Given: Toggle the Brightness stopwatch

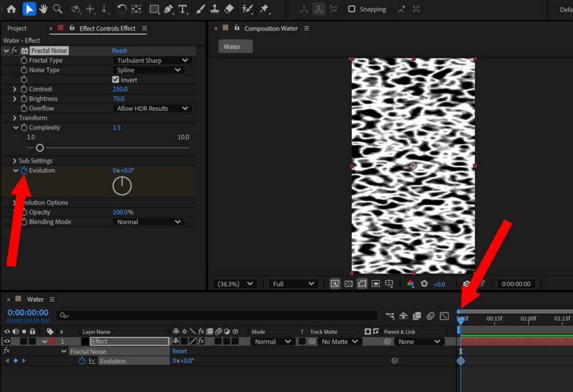Looking at the screenshot, I should [x=24, y=98].
